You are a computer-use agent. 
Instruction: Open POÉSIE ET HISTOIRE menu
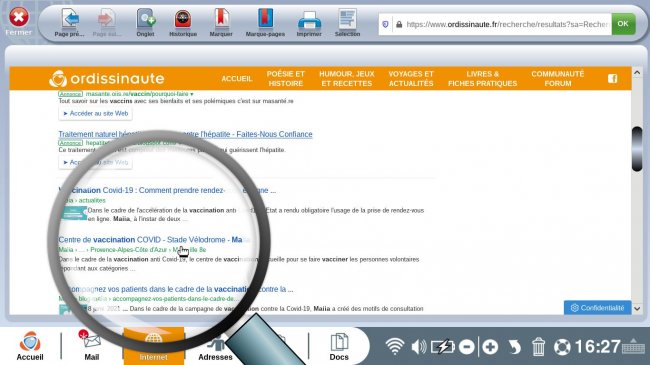tap(286, 78)
